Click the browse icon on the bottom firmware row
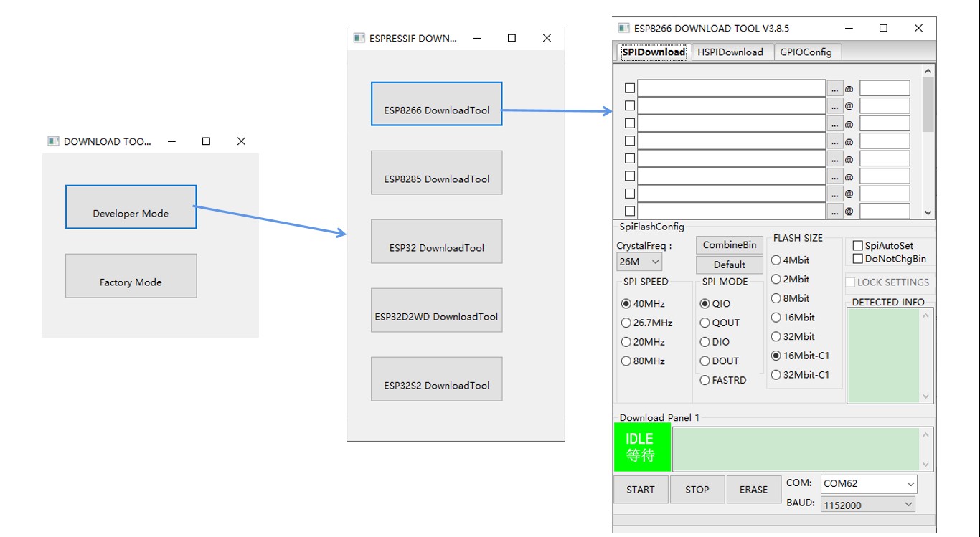 click(834, 210)
